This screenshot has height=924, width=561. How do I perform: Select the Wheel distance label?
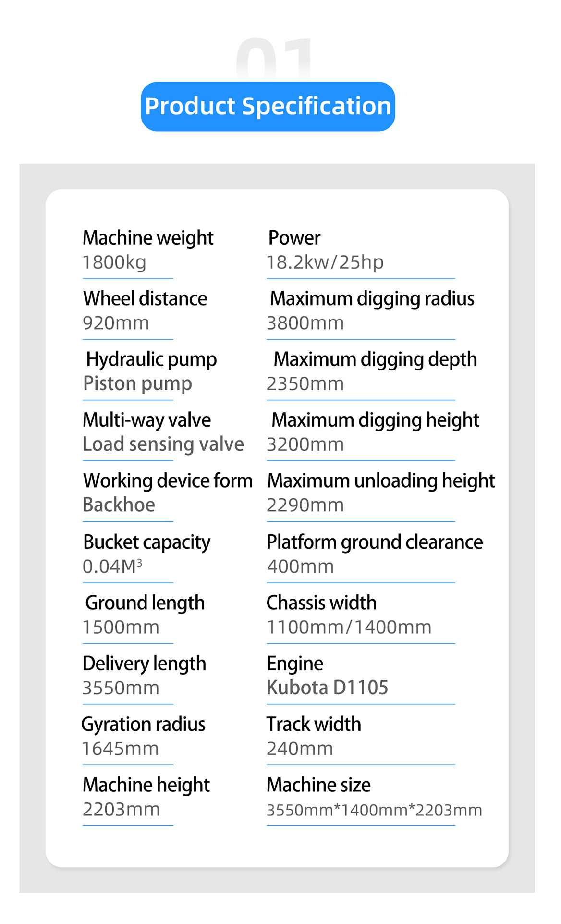point(145,298)
